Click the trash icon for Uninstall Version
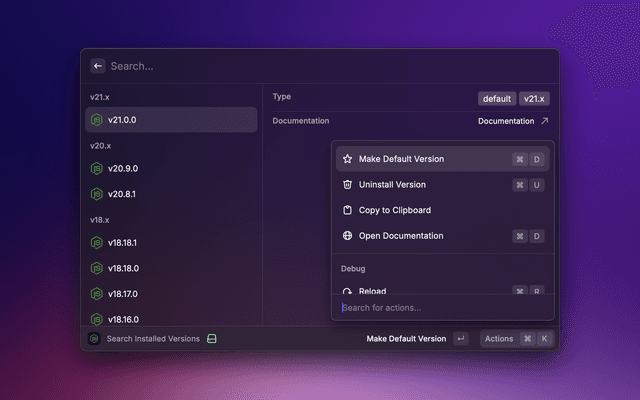The height and width of the screenshot is (400, 640). tap(347, 185)
